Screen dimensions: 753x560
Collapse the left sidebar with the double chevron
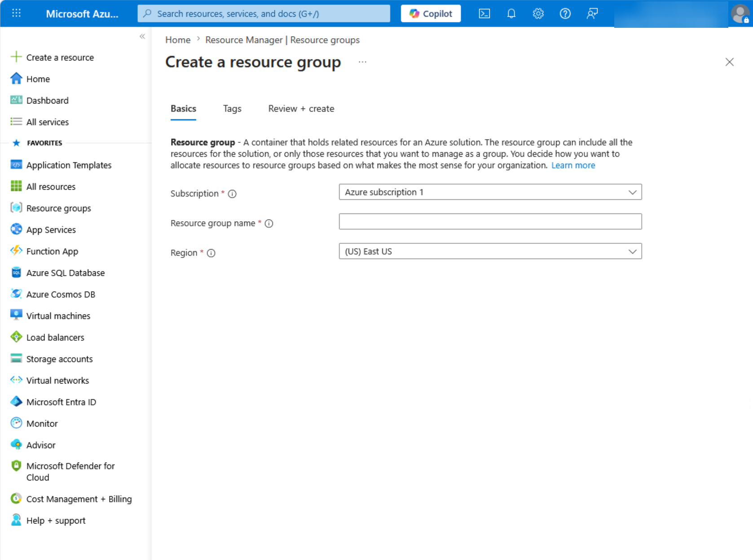[x=142, y=36]
